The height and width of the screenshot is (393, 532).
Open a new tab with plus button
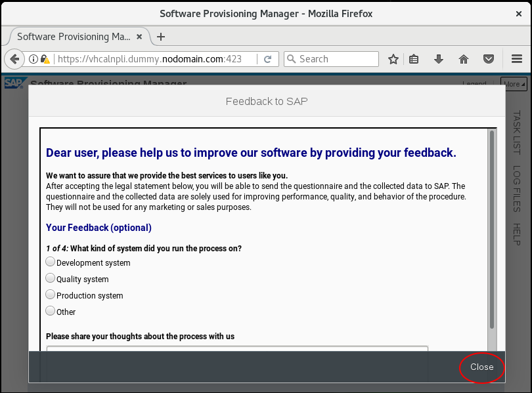(161, 37)
